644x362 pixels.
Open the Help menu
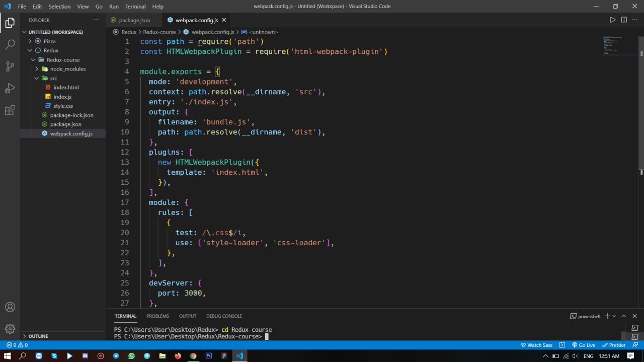(x=158, y=7)
